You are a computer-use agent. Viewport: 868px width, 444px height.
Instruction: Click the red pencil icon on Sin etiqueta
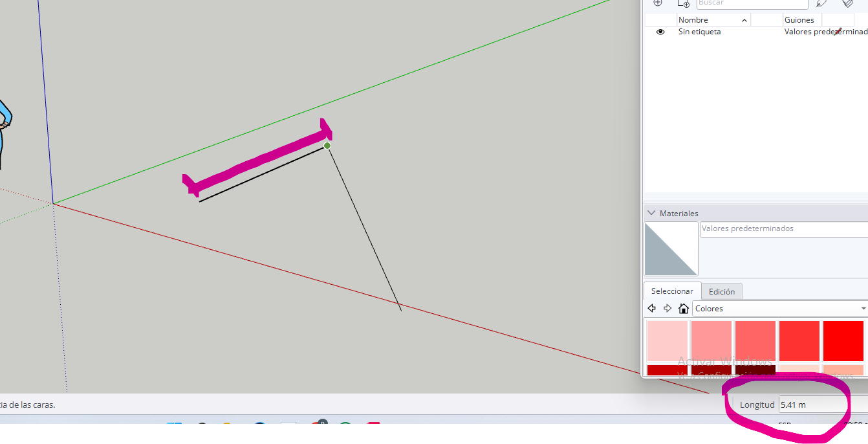[838, 31]
